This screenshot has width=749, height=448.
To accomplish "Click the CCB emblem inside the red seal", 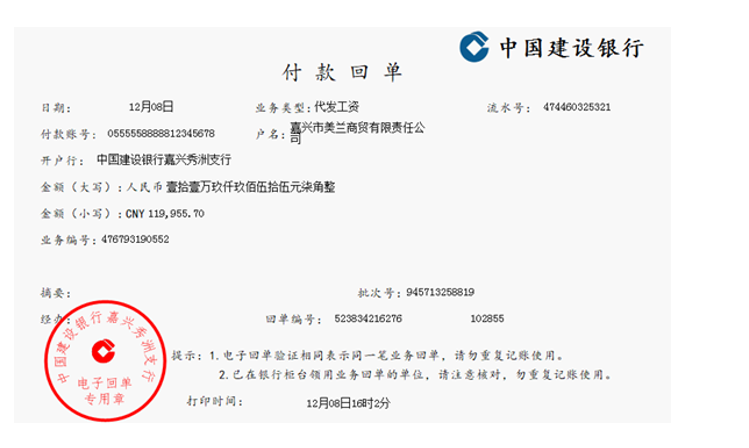I will (x=104, y=352).
